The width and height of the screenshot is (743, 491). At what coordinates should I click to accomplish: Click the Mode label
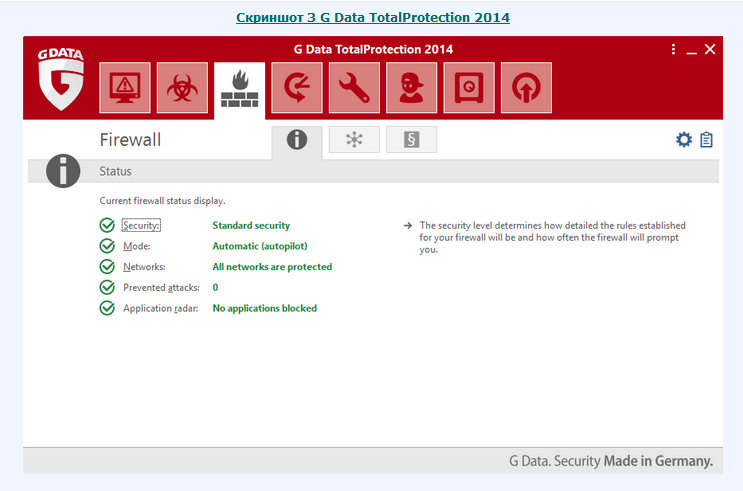coord(137,246)
